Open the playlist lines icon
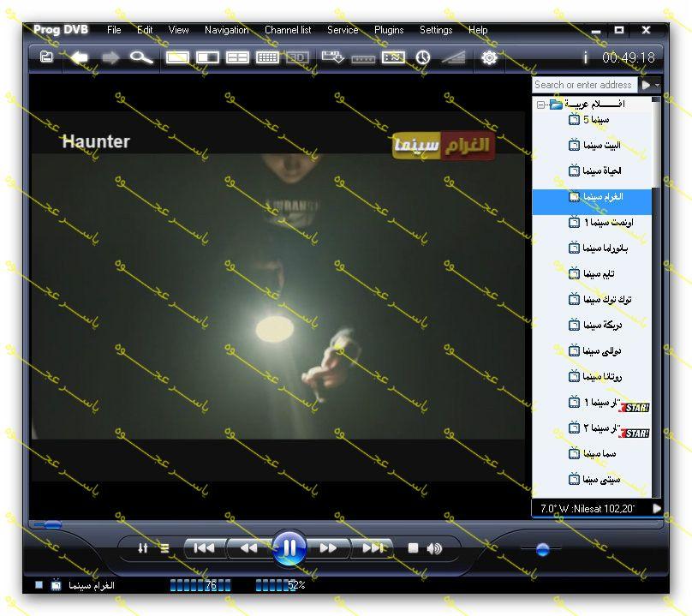Image resolution: width=692 pixels, height=616 pixels. coord(164,548)
